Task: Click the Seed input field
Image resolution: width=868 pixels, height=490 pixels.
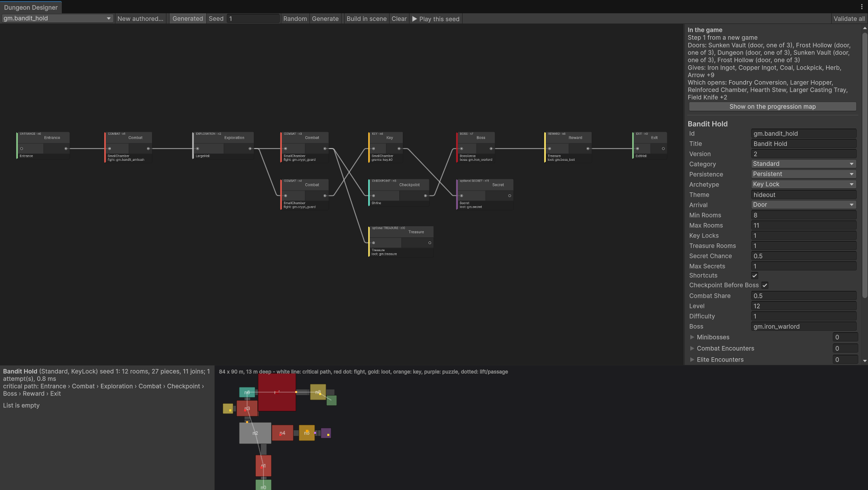Action: coord(253,19)
